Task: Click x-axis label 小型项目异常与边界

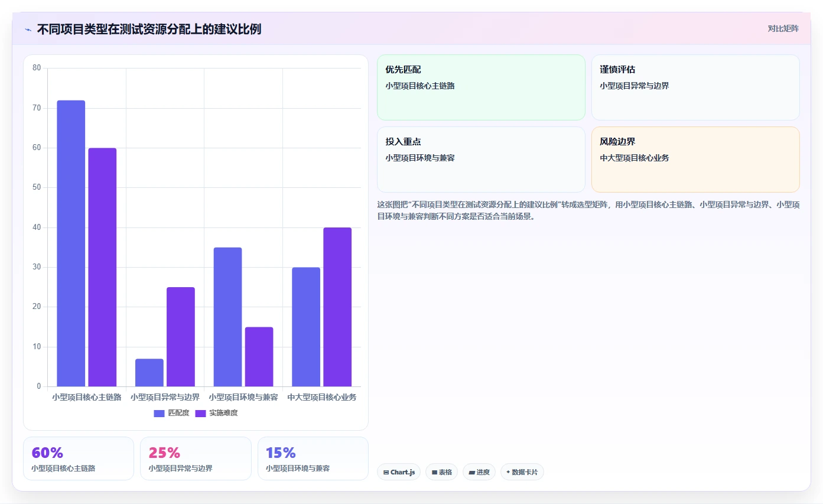Action: pyautogui.click(x=165, y=397)
